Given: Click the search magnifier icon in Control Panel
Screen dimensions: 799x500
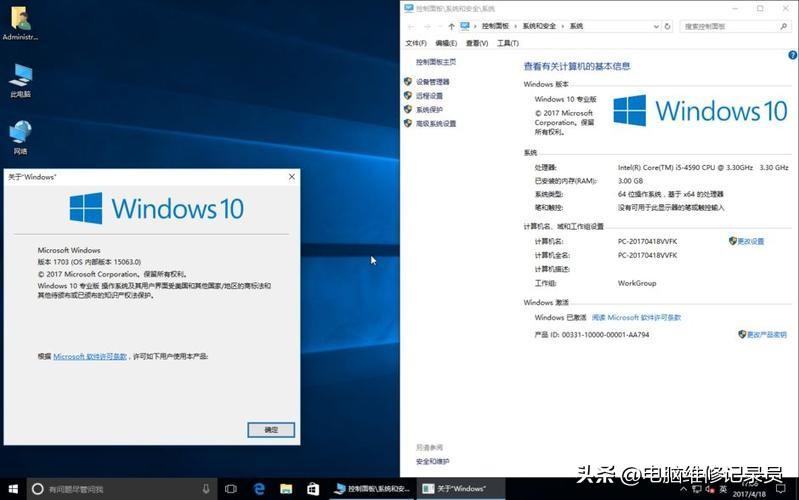Looking at the screenshot, I should coord(784,27).
